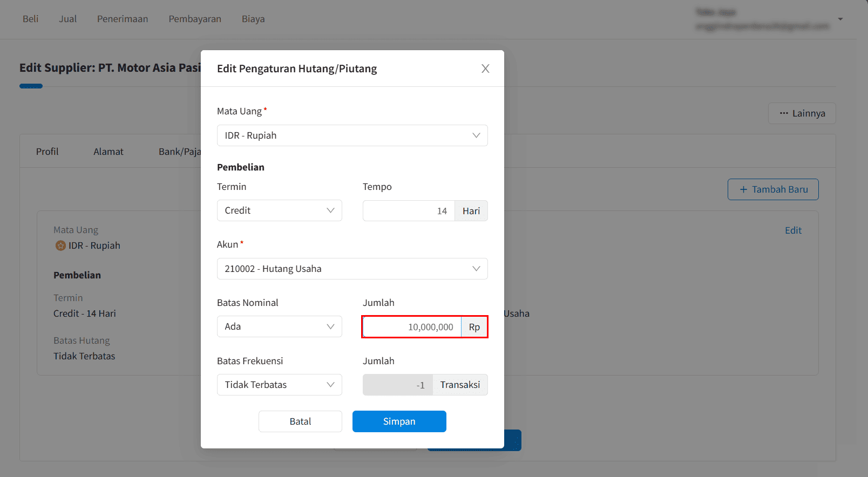
Task: Switch to the Bank/Pajak tab
Action: [179, 152]
